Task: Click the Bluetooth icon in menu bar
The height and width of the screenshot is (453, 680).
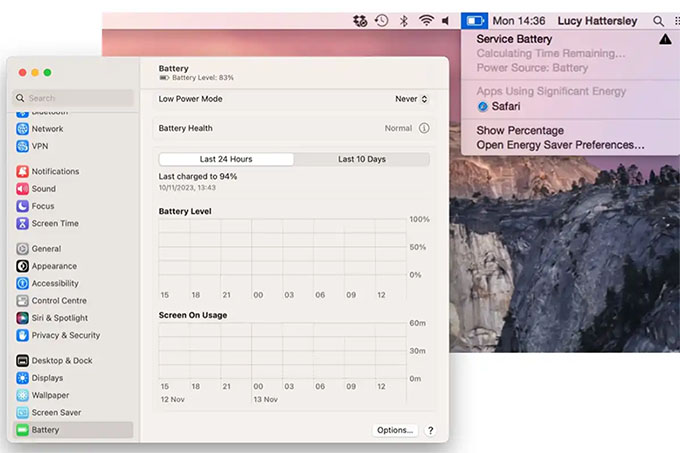Action: click(x=404, y=20)
